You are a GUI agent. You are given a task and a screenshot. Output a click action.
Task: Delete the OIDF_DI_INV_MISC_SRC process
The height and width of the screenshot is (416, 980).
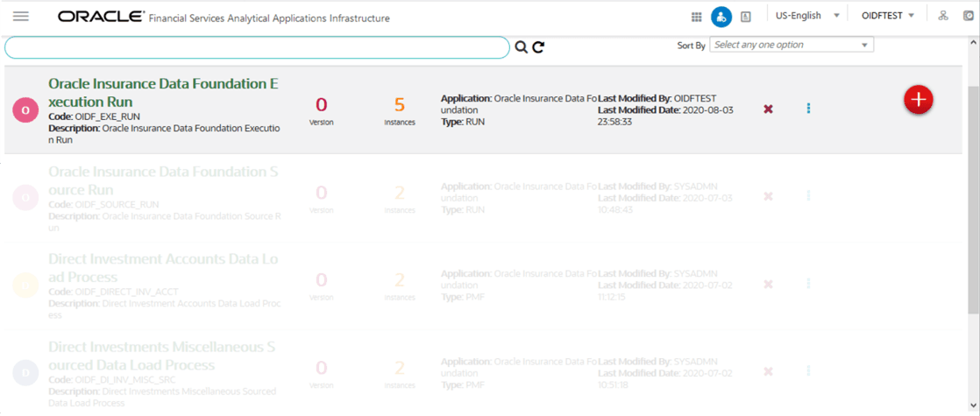tap(768, 371)
